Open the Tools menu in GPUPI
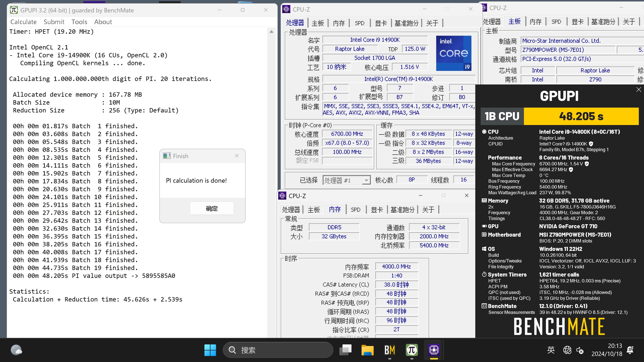 79,22
